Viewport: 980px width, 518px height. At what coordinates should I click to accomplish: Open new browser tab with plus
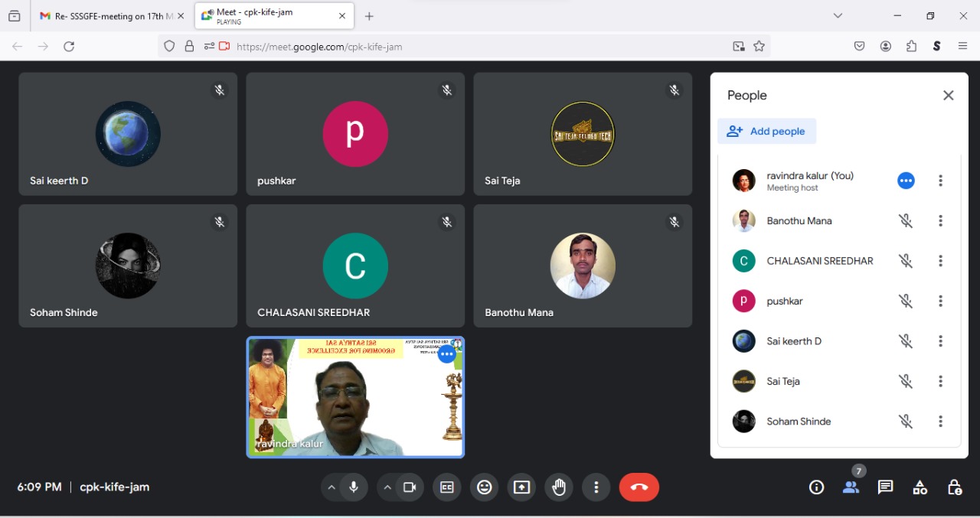[x=369, y=16]
